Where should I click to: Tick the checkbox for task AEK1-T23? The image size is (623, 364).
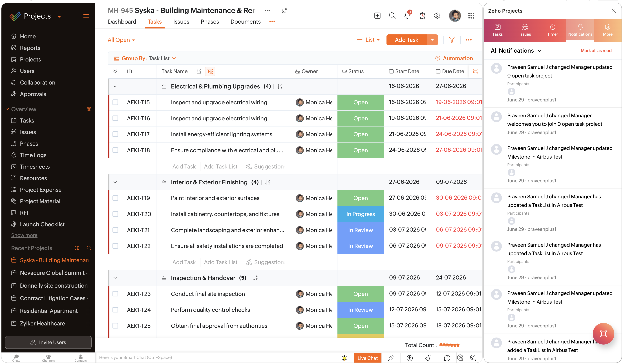(x=115, y=294)
